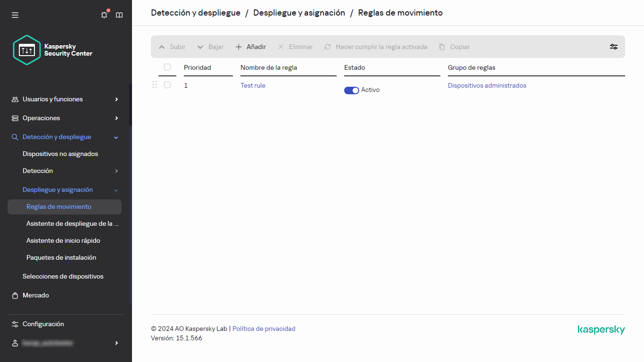The image size is (644, 362).
Task: Open Dispositivos no asignados in the sidebar
Action: [x=60, y=154]
